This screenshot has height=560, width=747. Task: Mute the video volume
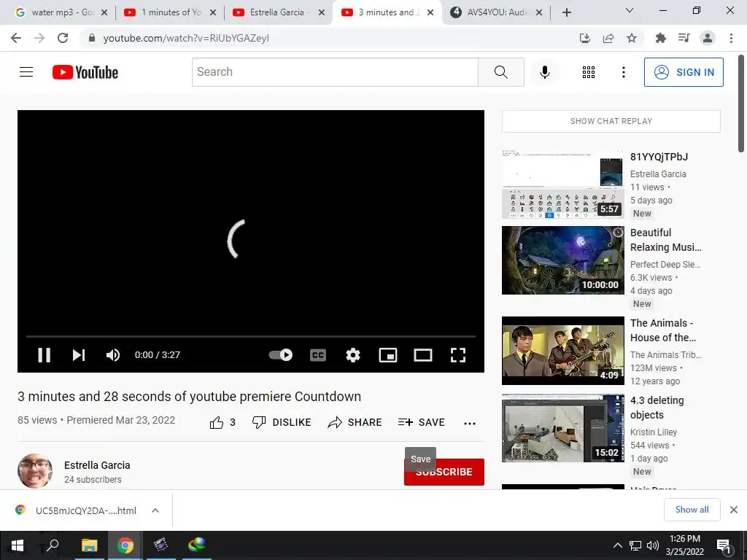[113, 355]
